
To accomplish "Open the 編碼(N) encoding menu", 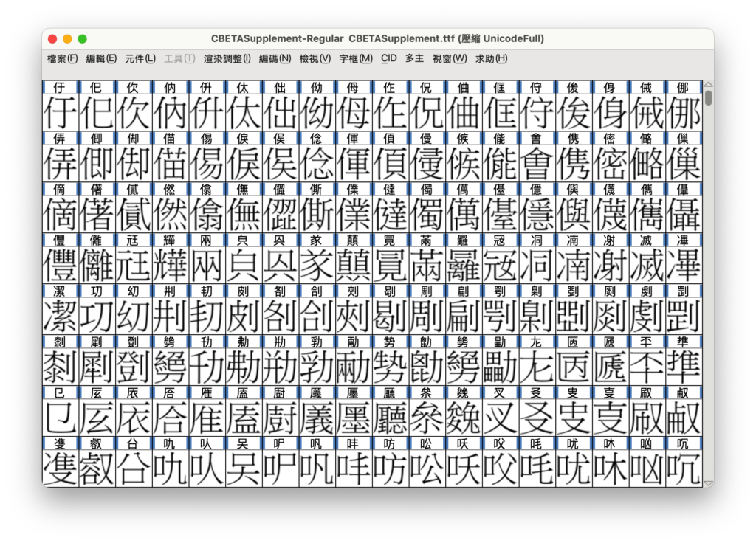I will click(x=275, y=59).
